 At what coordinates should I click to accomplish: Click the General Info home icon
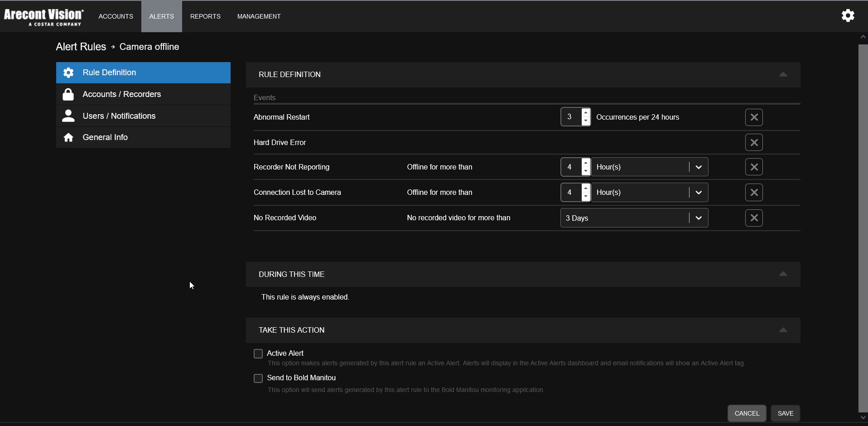pos(68,137)
